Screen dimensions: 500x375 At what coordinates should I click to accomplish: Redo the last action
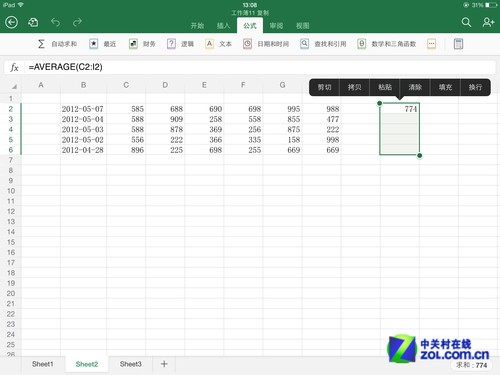77,22
